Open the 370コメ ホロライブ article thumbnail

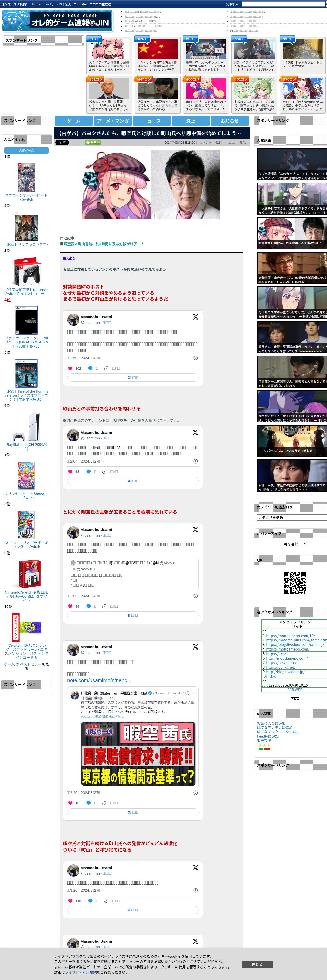[x=303, y=89]
